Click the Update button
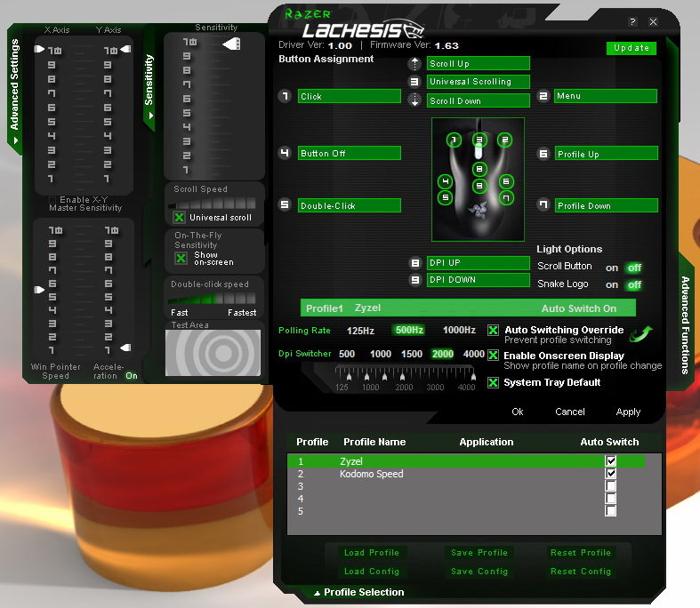 click(632, 48)
